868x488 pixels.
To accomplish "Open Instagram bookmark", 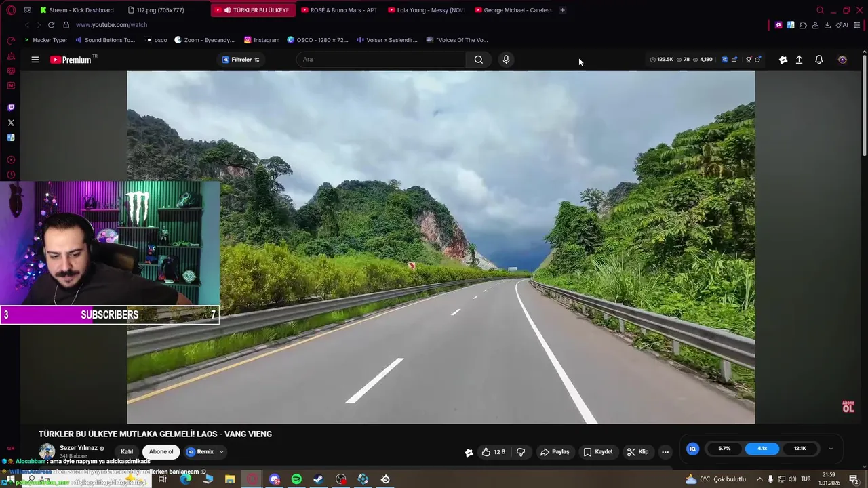I will 262,40.
